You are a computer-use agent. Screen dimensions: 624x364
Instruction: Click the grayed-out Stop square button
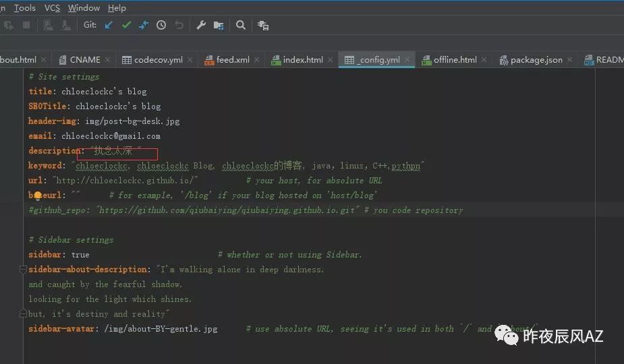26,25
